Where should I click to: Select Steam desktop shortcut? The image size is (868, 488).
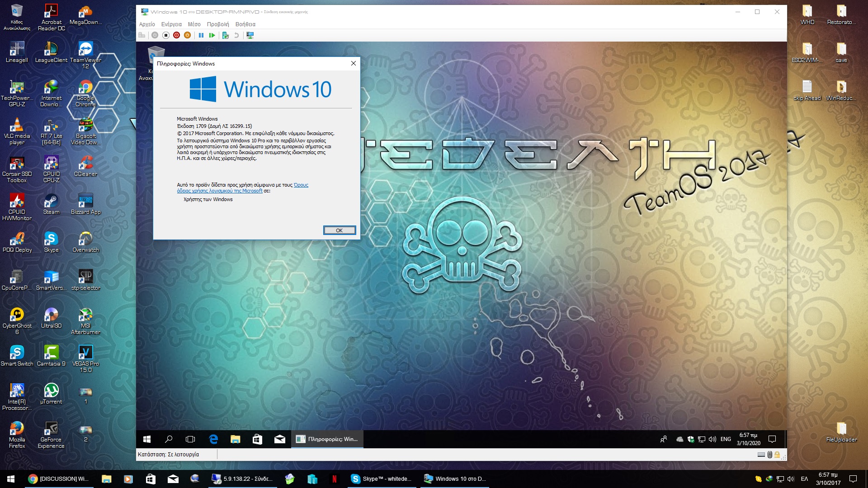pos(51,204)
